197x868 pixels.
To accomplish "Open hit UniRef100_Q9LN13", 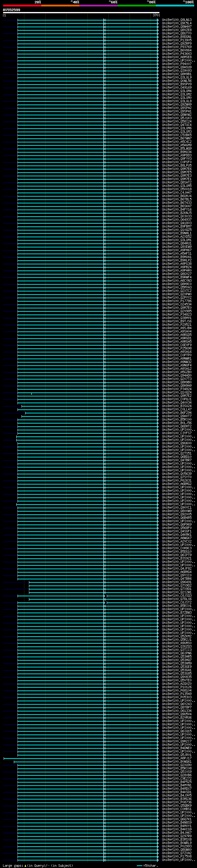I will click(177, 20).
